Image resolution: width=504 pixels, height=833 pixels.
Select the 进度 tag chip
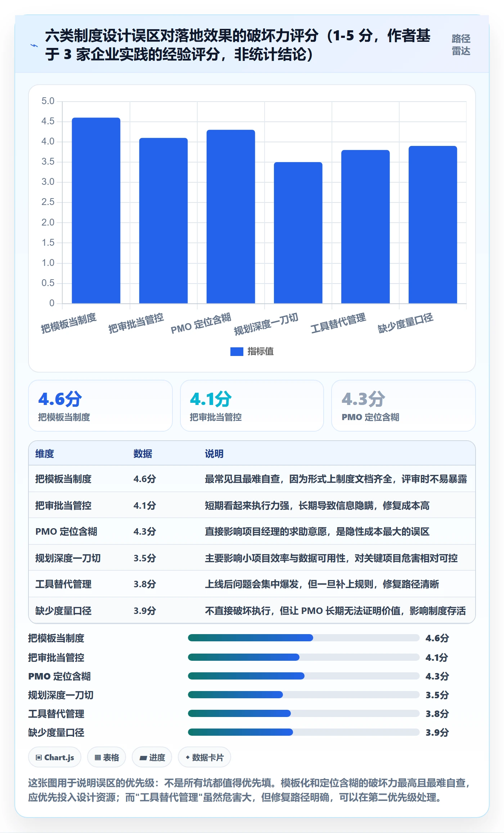coord(152,757)
